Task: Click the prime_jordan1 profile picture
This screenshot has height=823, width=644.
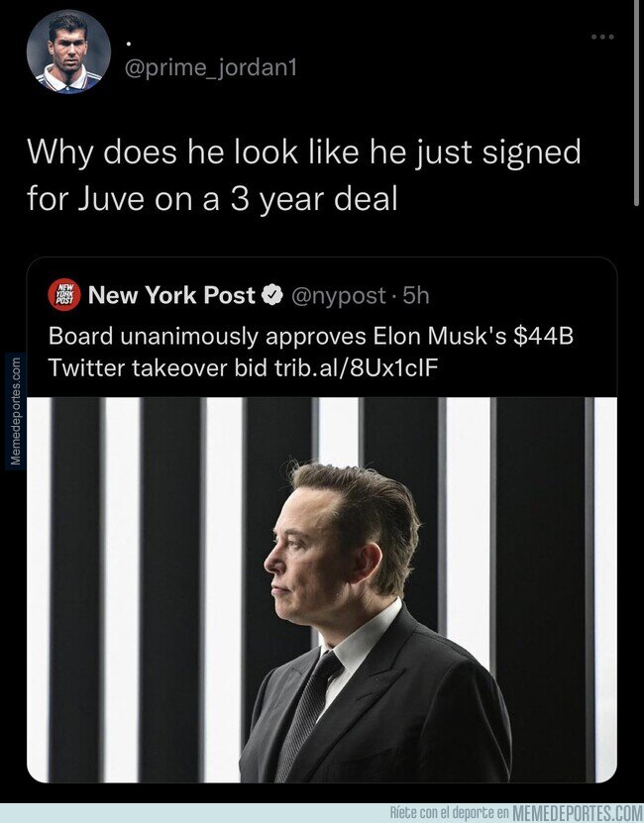Action: (x=67, y=51)
